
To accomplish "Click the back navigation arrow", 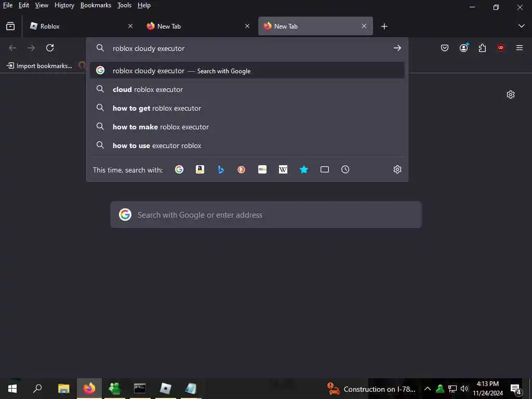I will (12, 48).
